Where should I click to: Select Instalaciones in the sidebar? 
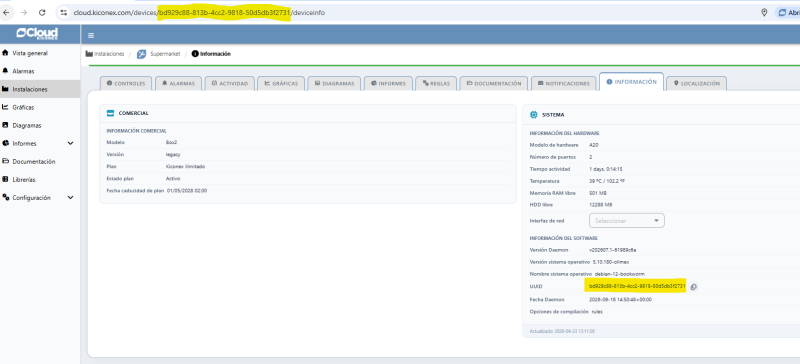point(40,89)
